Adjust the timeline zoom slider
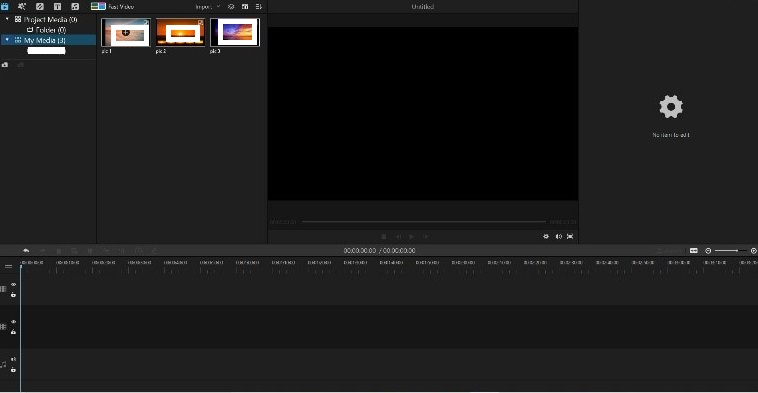 [x=730, y=250]
